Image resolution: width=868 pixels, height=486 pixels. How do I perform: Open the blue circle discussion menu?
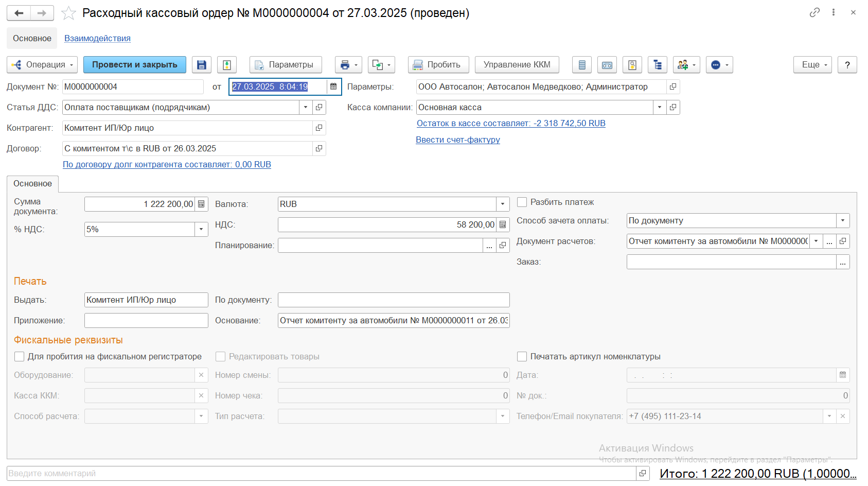[x=719, y=65]
